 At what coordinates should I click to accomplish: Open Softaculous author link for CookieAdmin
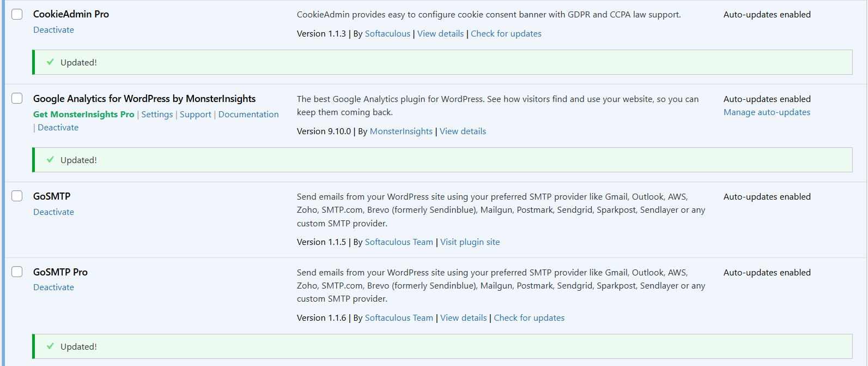tap(387, 34)
